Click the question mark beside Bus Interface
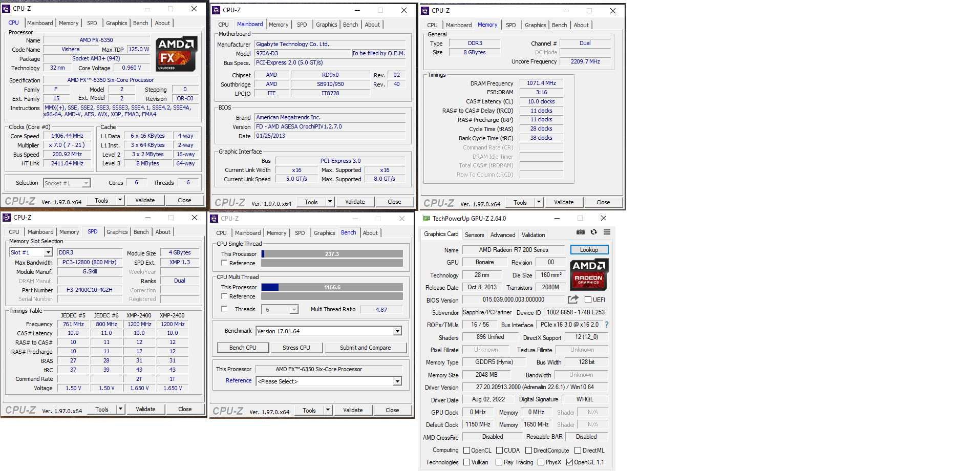 [x=607, y=325]
